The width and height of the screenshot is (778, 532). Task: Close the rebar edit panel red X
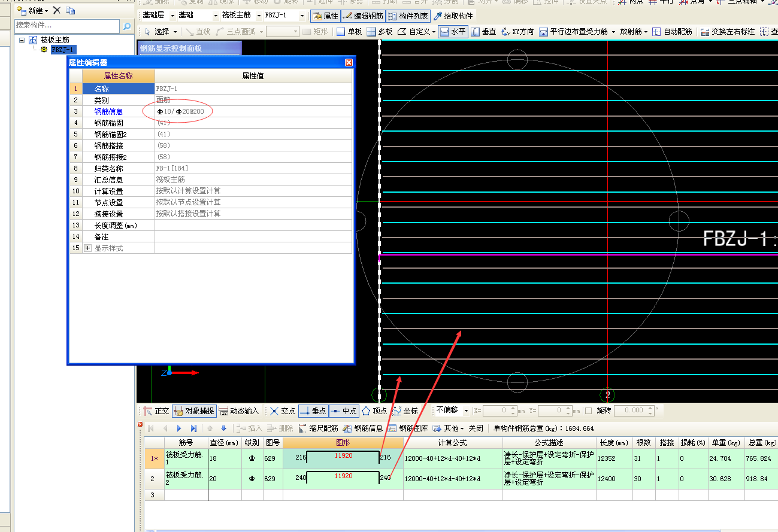point(141,424)
